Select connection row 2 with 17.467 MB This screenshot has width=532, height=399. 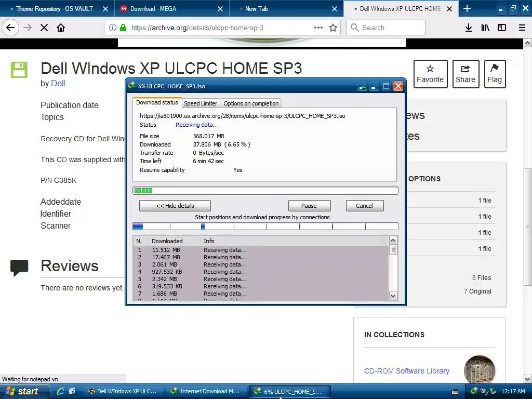[x=261, y=257]
